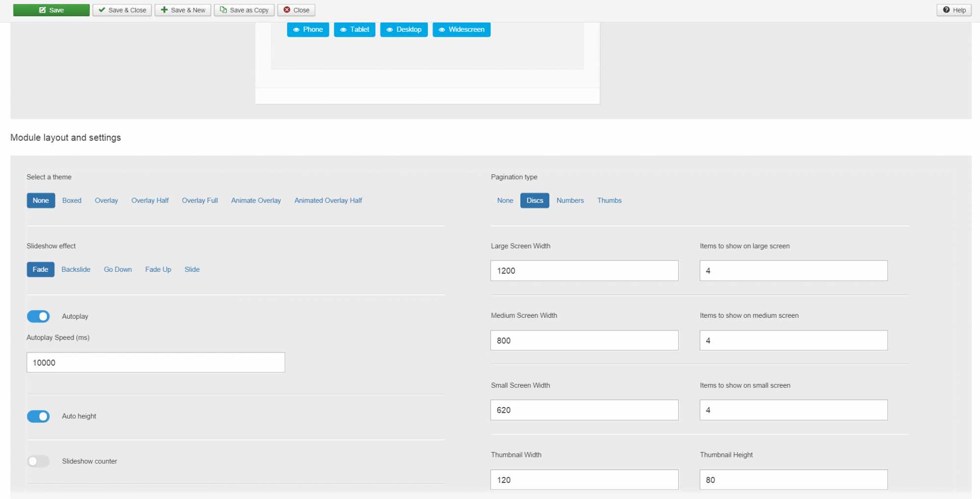Toggle the Auto height switch

[38, 416]
